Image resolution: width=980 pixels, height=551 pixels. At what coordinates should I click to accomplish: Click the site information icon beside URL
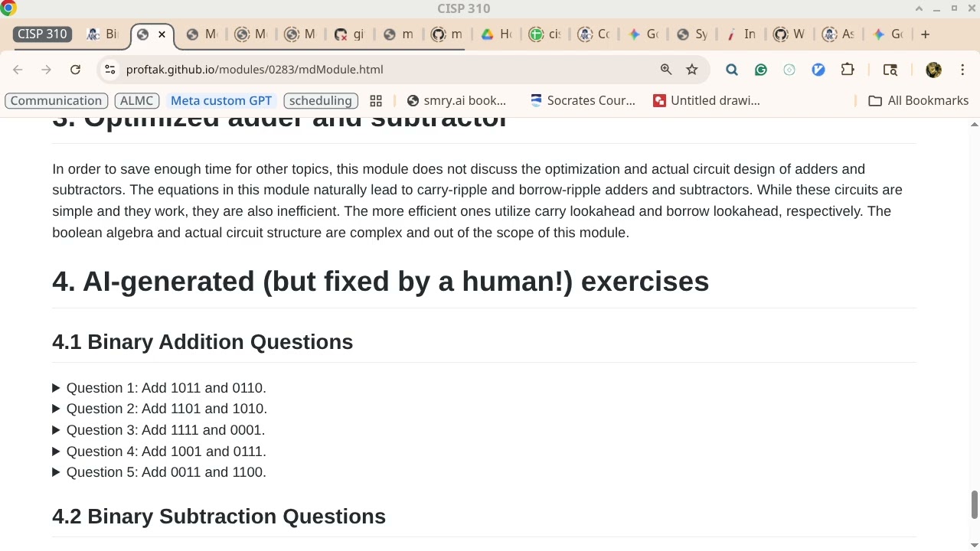coord(110,70)
